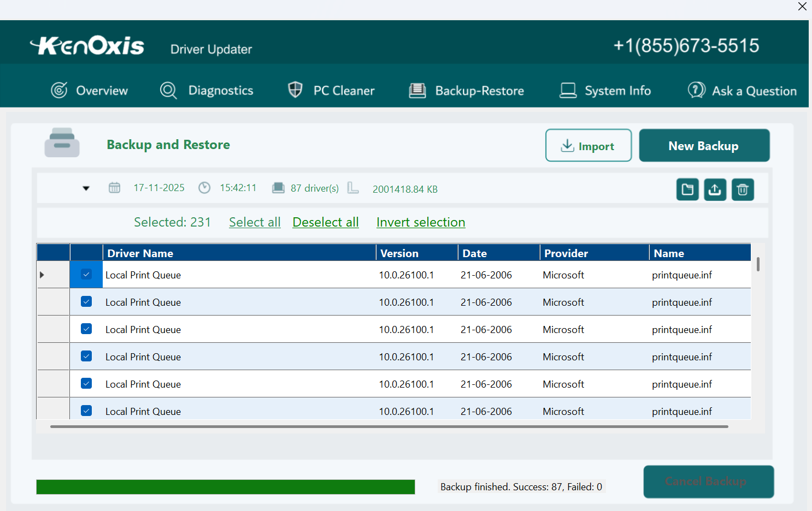
Task: Click the calendar icon next to 17-11-2025
Action: click(115, 187)
